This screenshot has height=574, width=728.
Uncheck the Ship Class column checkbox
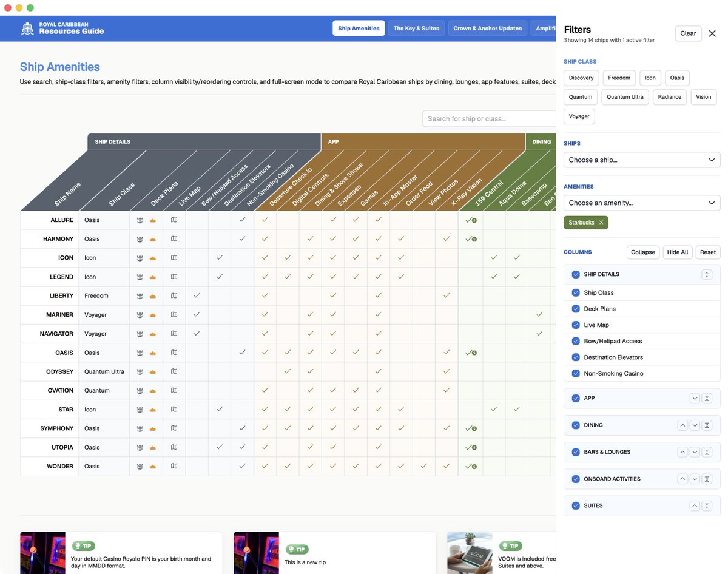point(576,292)
